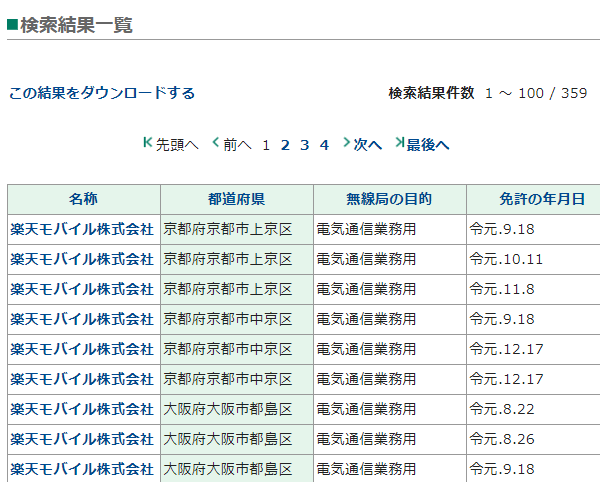Click the date cell 令元.11.8
The width and height of the screenshot is (600, 482).
533,289
